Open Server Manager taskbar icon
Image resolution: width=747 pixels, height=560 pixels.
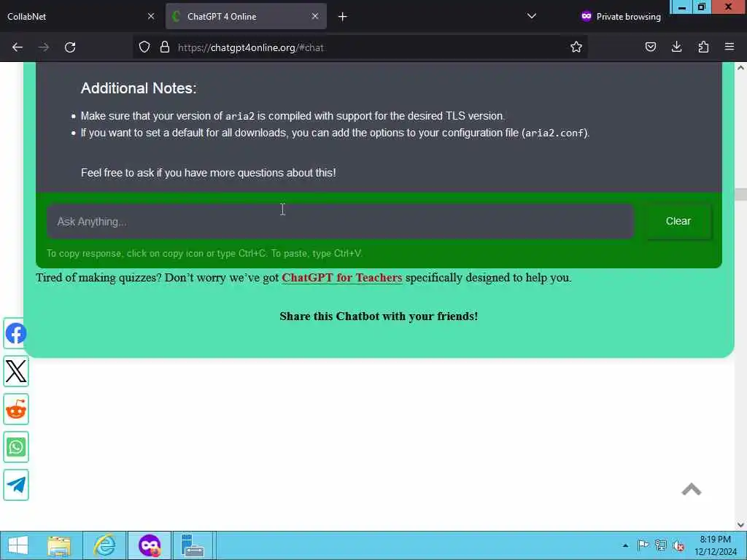[x=193, y=545]
